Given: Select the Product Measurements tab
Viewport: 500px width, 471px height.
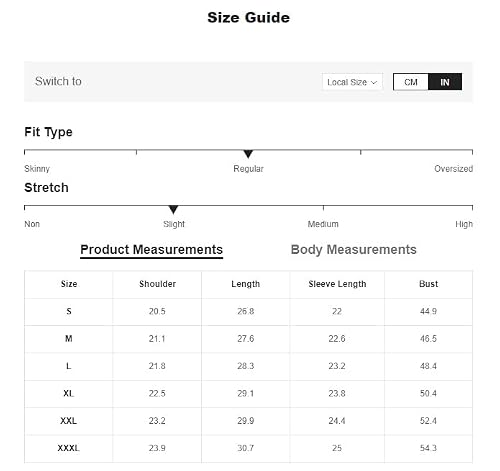Looking at the screenshot, I should [x=152, y=250].
